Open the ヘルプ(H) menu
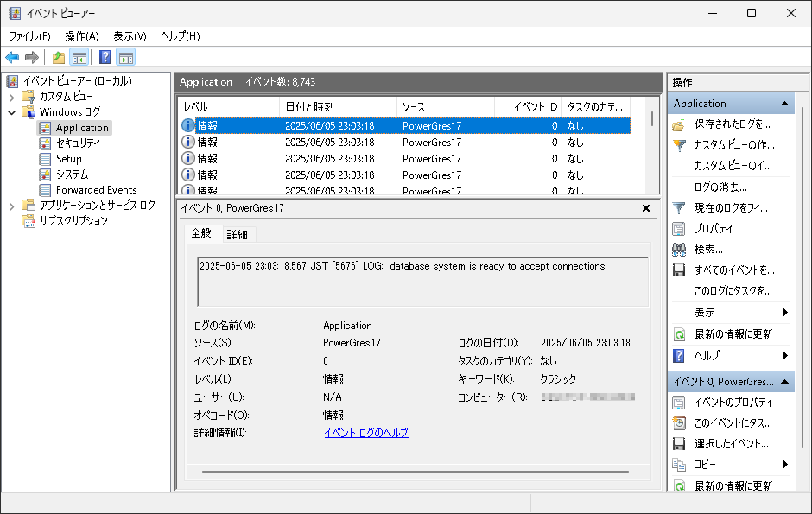 [181, 35]
